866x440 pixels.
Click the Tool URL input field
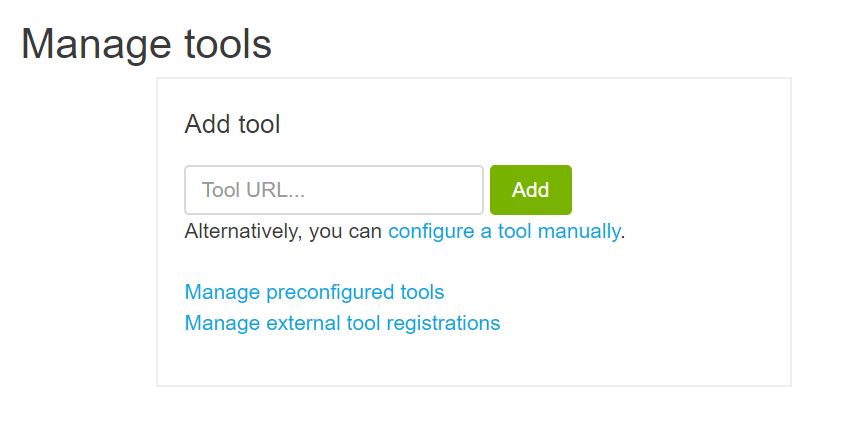pos(334,190)
